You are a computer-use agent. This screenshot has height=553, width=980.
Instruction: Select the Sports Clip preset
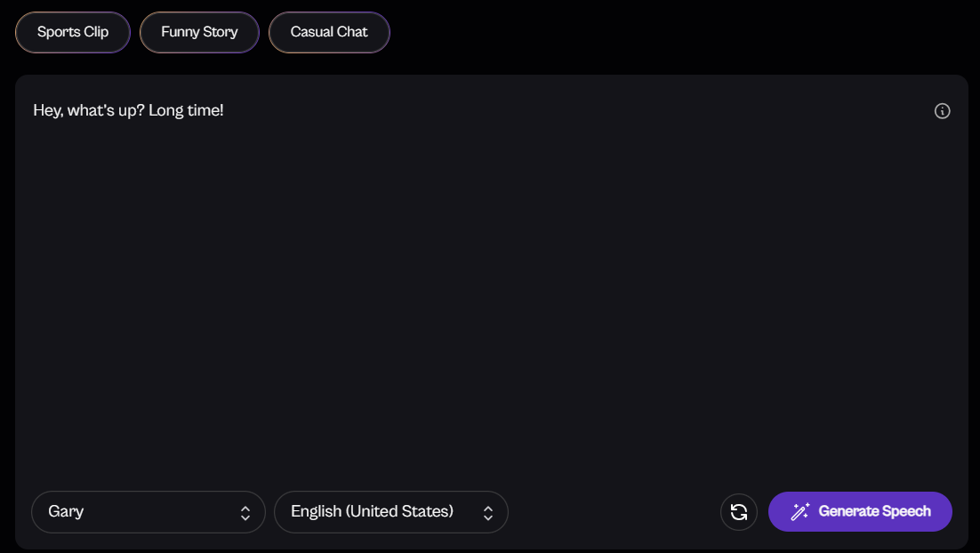pos(73,32)
